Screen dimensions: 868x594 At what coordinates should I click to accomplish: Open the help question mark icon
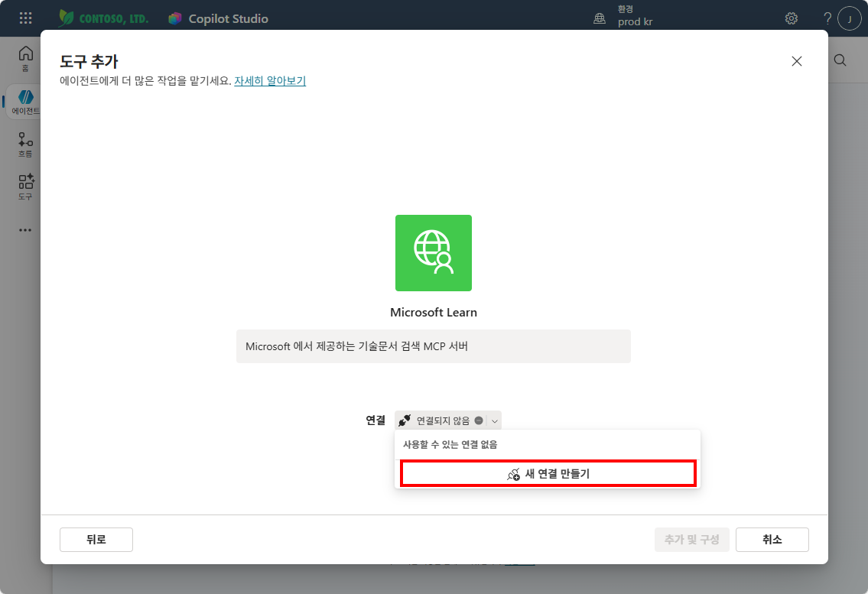click(827, 18)
